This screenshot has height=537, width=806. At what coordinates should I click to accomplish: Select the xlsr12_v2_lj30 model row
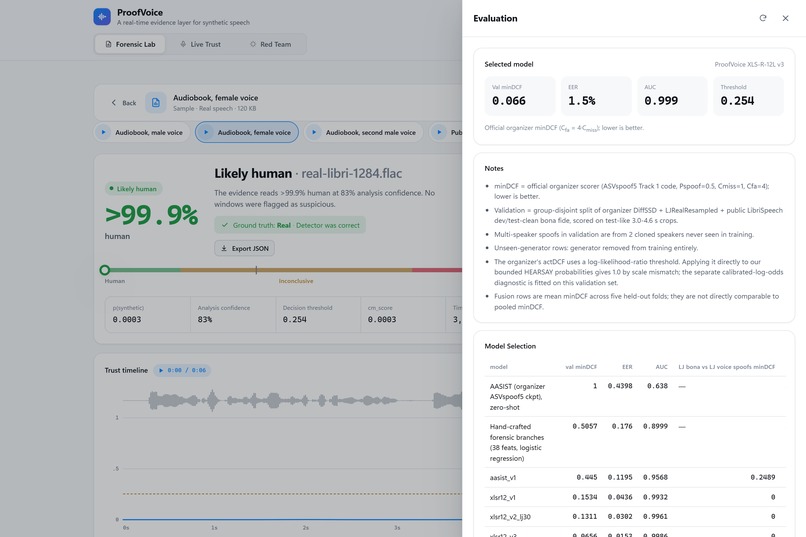[635, 516]
